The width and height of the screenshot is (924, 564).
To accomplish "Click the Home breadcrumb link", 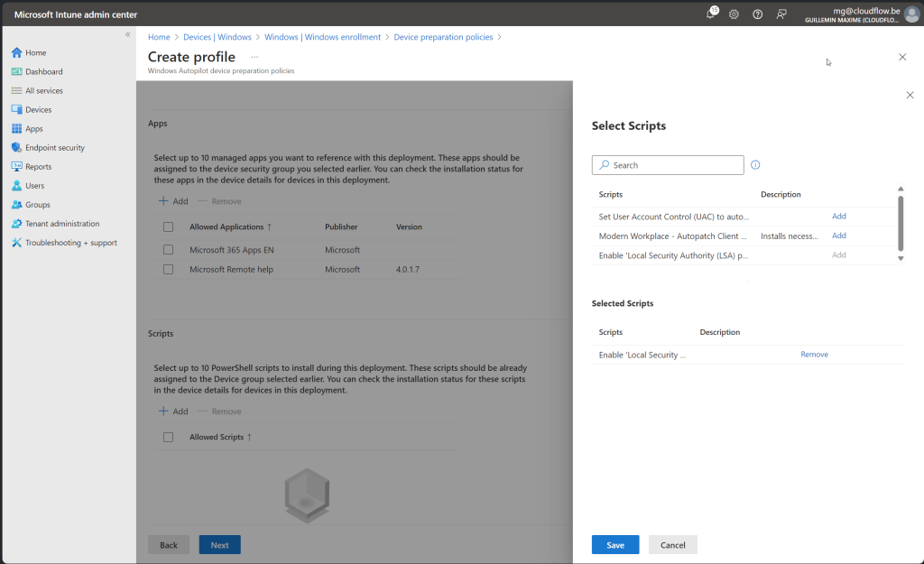I will coord(159,36).
